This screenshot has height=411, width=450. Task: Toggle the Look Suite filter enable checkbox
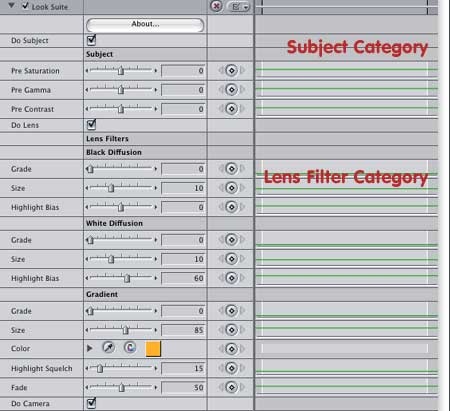point(25,6)
